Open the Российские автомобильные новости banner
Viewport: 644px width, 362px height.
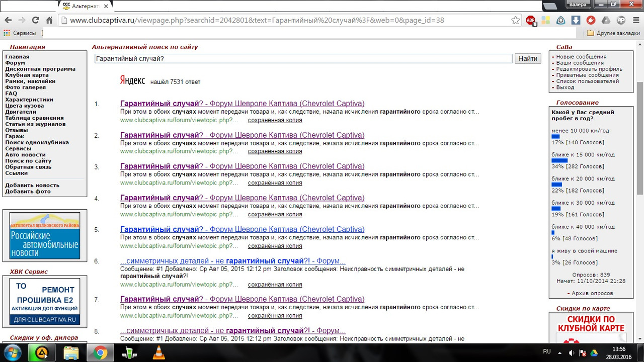[x=45, y=235]
